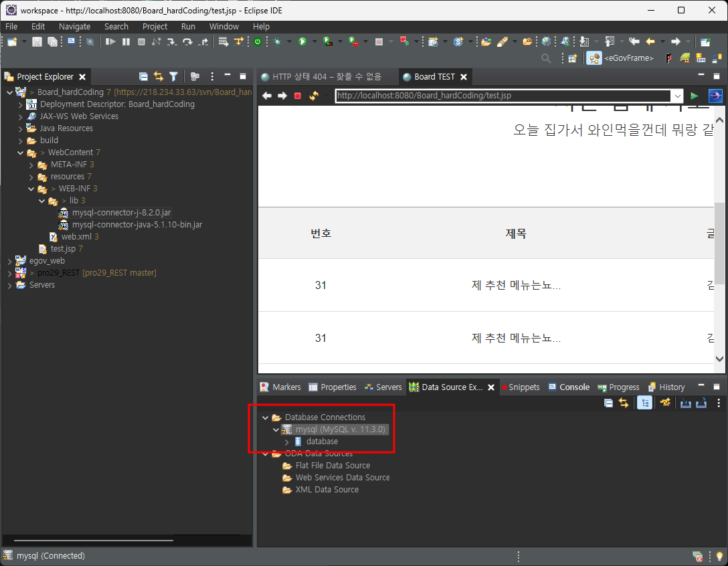Click the green power server icon
The image size is (728, 566).
click(x=258, y=41)
